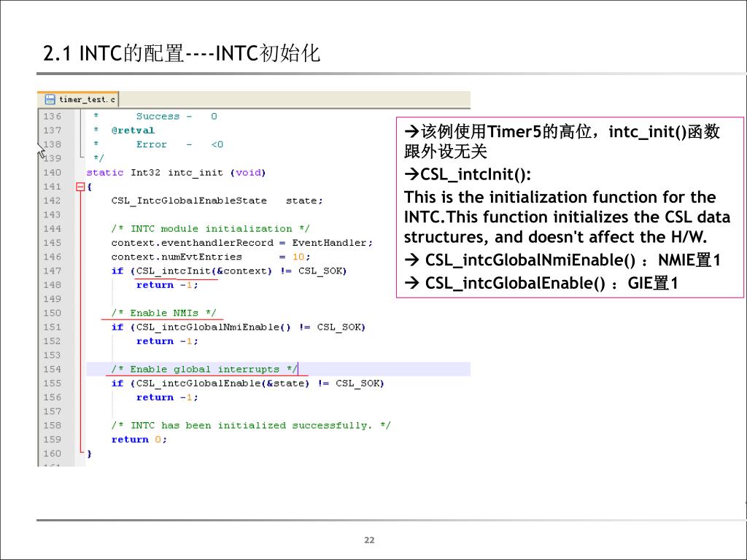Click the 'context.numEvtEntries = 10;' line
This screenshot has width=747, height=560.
[x=211, y=257]
